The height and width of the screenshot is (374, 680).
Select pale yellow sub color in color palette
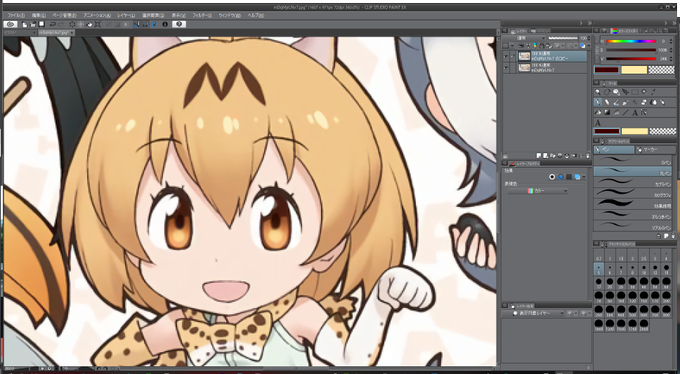634,70
